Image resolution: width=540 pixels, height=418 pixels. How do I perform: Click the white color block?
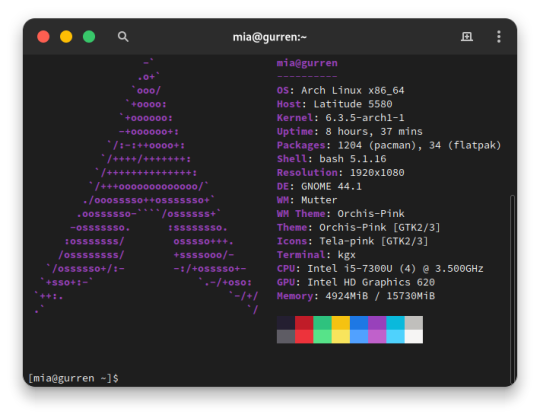point(414,336)
